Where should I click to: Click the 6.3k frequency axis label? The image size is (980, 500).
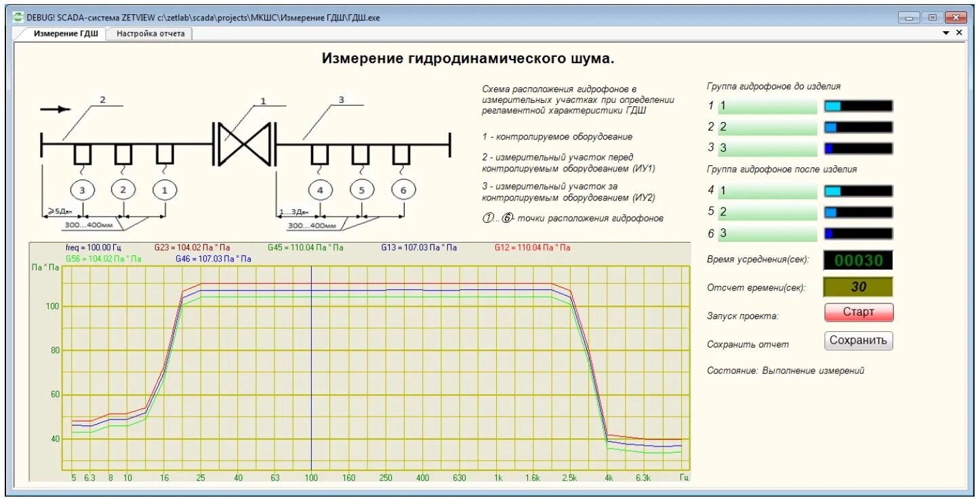[x=643, y=478]
